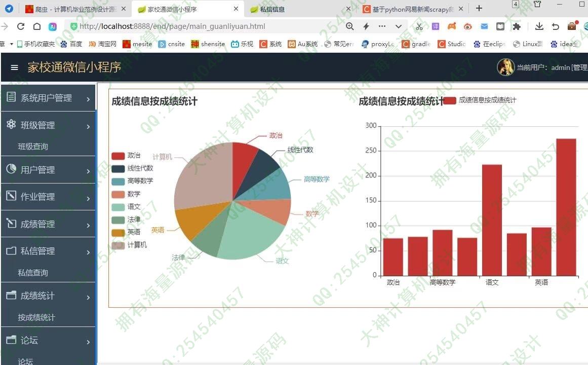This screenshot has width=588, height=365.
Task: Click the AI assistant icon in toolbar
Action: pyautogui.click(x=53, y=27)
